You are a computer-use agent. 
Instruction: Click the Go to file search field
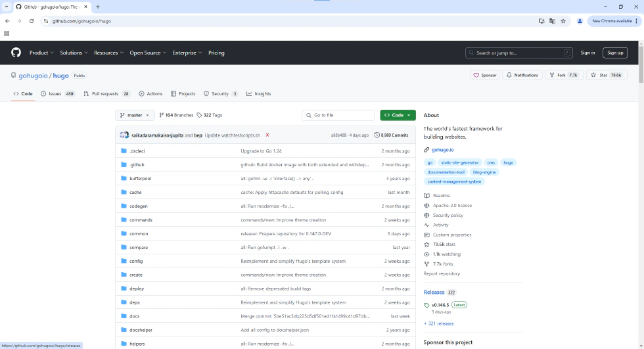(338, 115)
